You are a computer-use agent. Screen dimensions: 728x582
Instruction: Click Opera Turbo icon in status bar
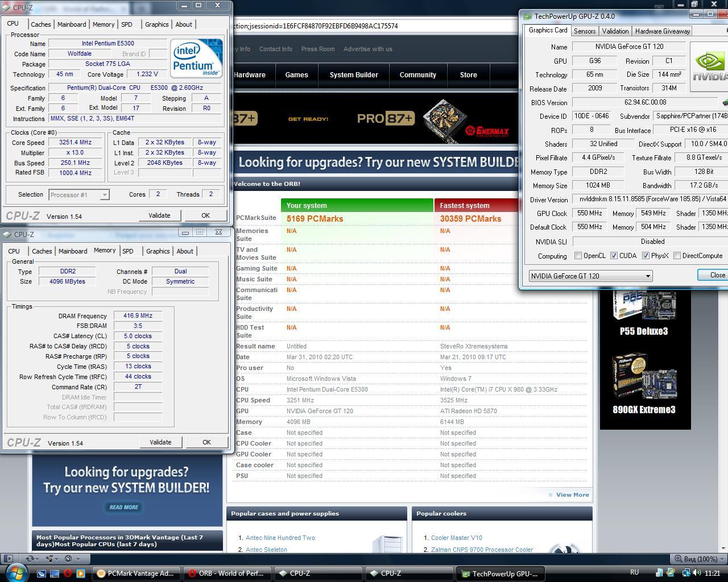[x=69, y=559]
